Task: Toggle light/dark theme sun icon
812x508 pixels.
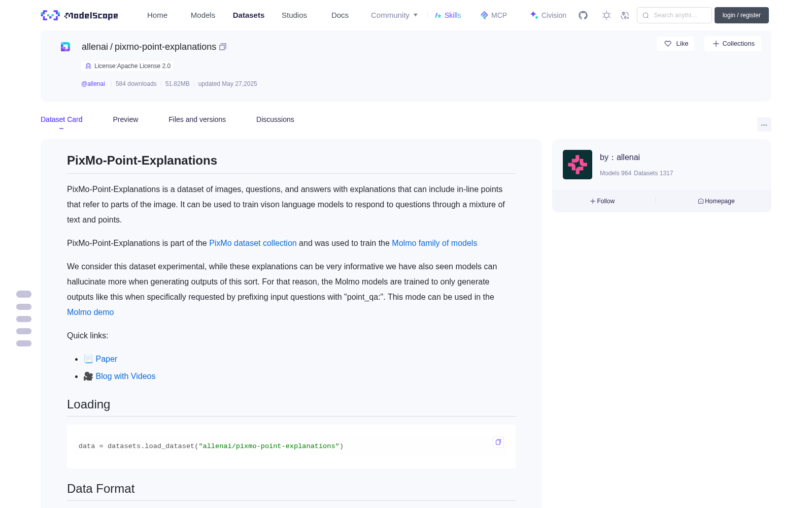Action: click(x=606, y=15)
